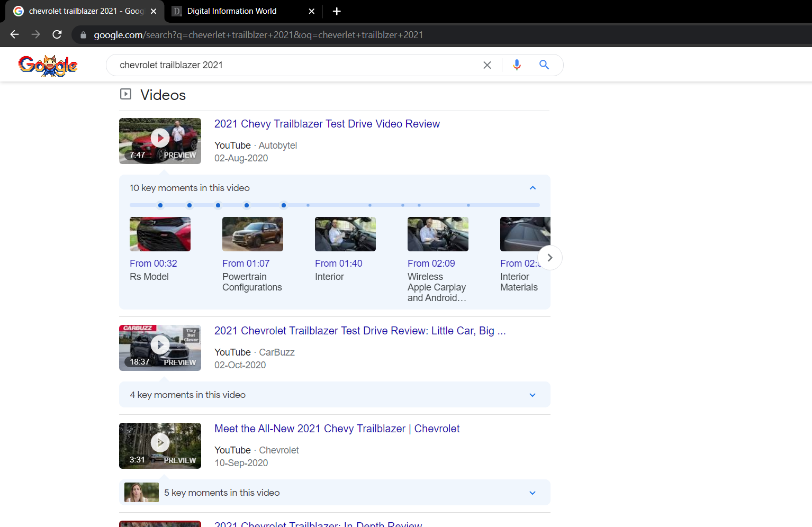Screen dimensions: 812x527
Task: Click the Videos section play icon
Action: click(125, 94)
